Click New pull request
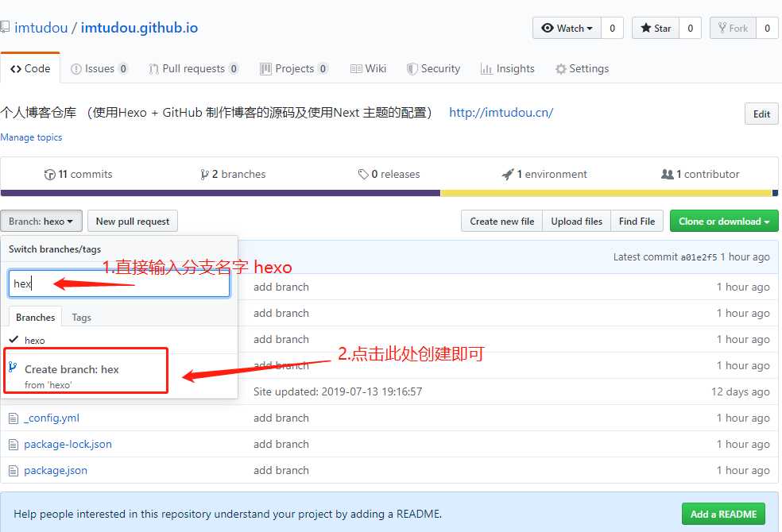The image size is (782, 532). [133, 222]
